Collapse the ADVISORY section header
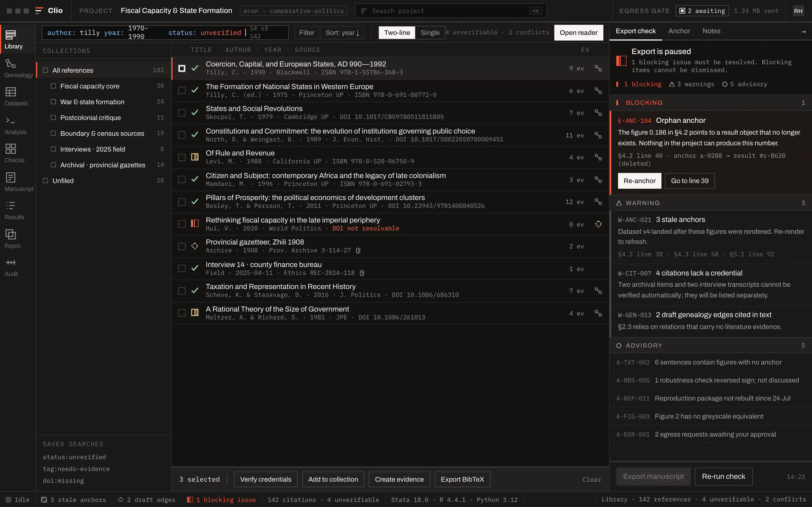The image size is (812, 507). (710, 345)
